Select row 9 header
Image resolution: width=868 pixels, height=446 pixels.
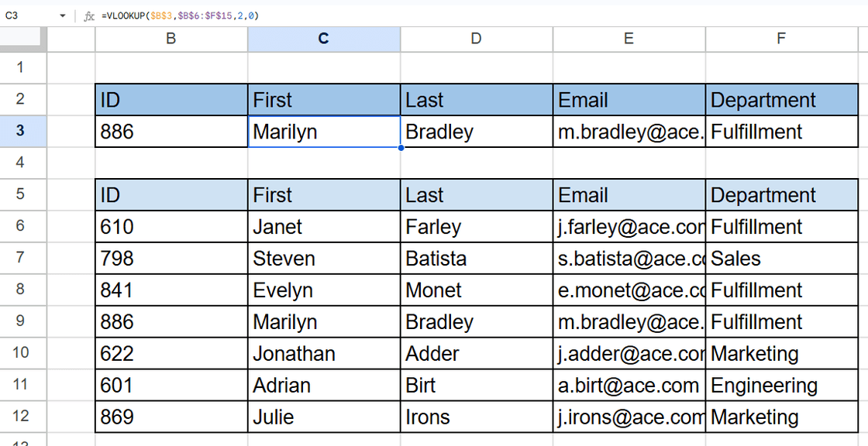point(20,321)
